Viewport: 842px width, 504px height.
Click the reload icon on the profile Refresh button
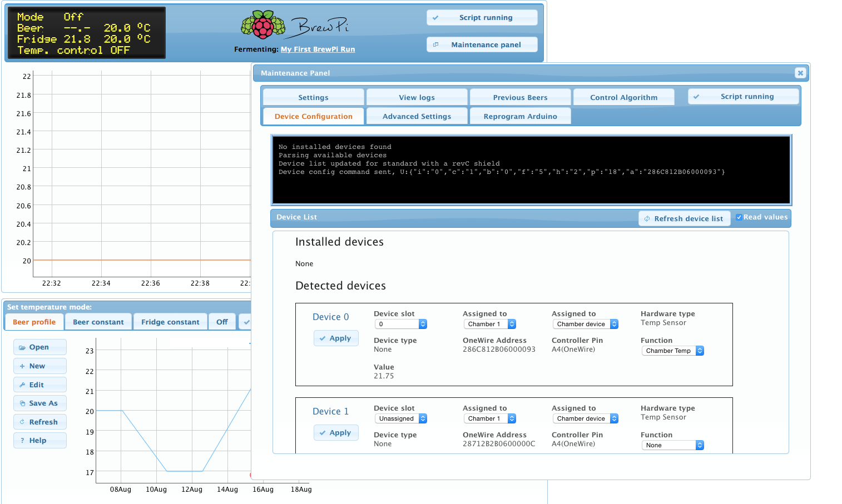click(22, 422)
